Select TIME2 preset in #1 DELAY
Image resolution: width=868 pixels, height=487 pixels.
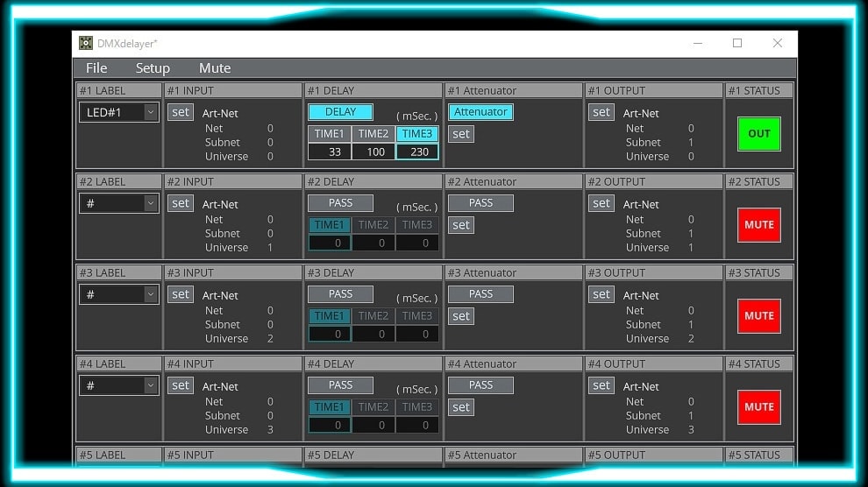(x=374, y=133)
